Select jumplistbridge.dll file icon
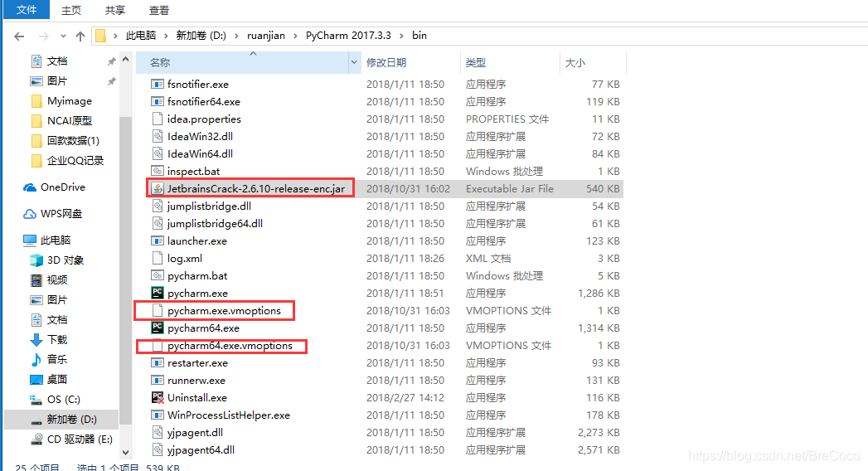This screenshot has height=471, width=868. (158, 206)
